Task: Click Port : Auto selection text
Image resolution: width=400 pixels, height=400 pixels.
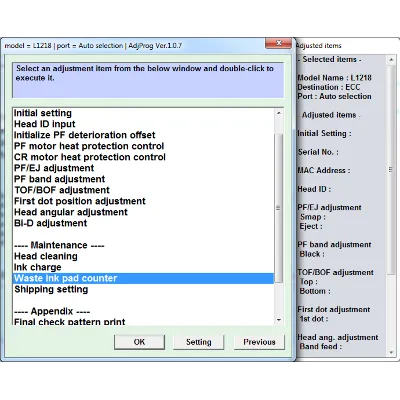Action: 334,96
